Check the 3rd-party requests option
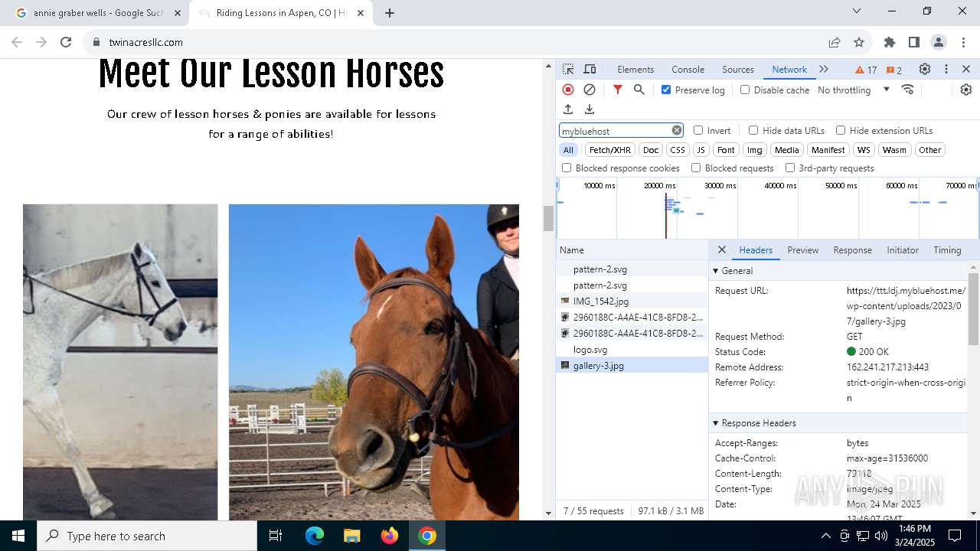Viewport: 980px width, 551px height. [x=790, y=168]
